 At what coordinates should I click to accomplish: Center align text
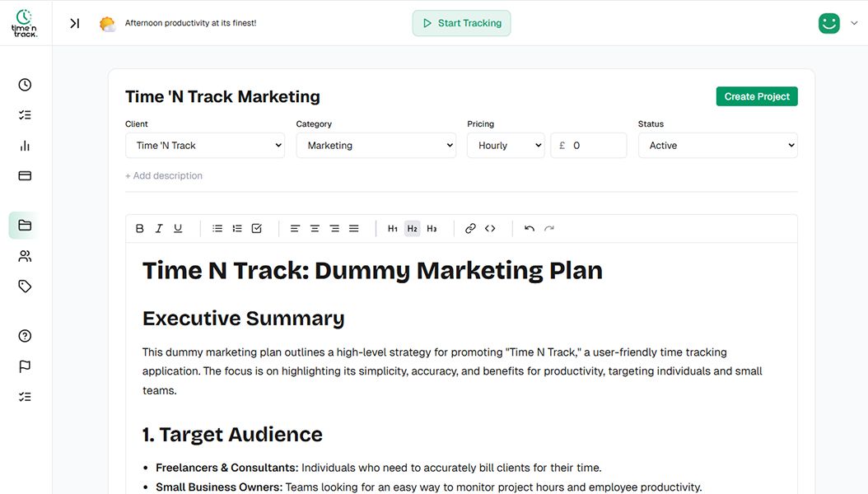point(315,228)
